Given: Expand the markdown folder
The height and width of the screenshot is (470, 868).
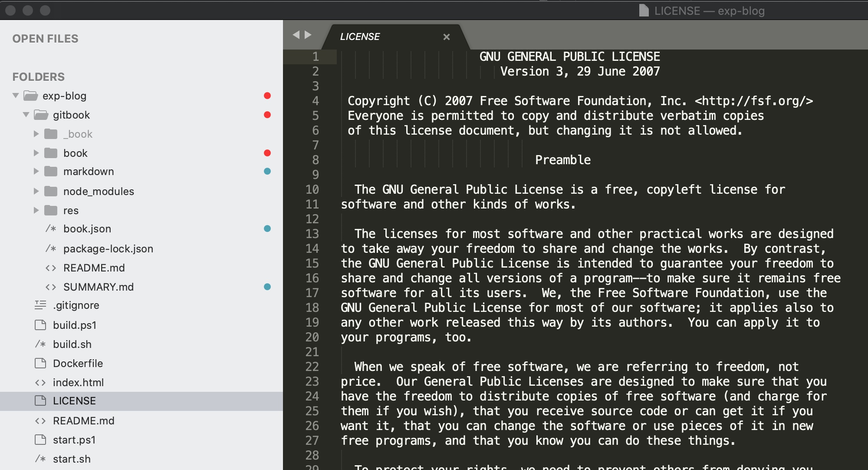Looking at the screenshot, I should [36, 171].
